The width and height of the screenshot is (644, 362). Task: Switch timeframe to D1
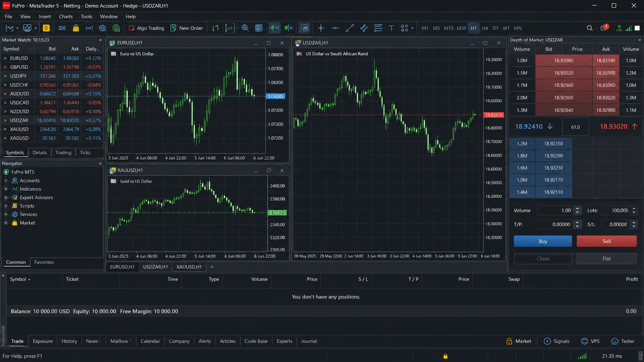pos(495,28)
